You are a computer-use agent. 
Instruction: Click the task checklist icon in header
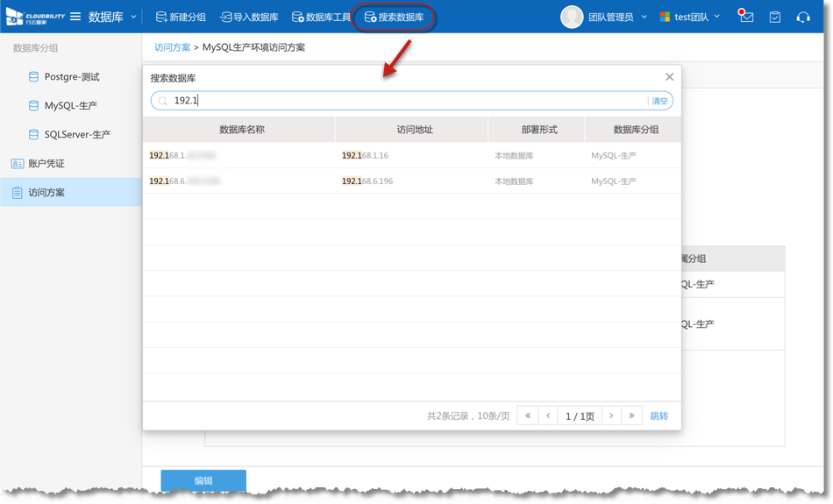[x=775, y=17]
